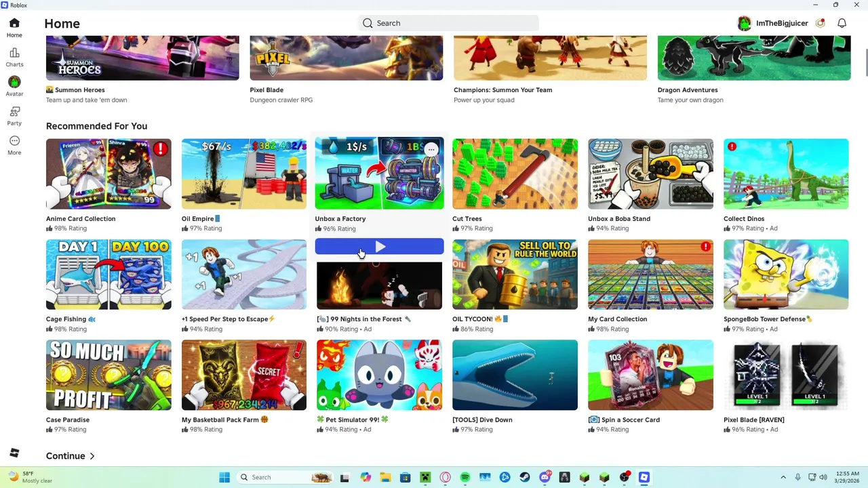Viewport: 868px width, 488px height.
Task: Open Windows Start menu
Action: [224, 477]
